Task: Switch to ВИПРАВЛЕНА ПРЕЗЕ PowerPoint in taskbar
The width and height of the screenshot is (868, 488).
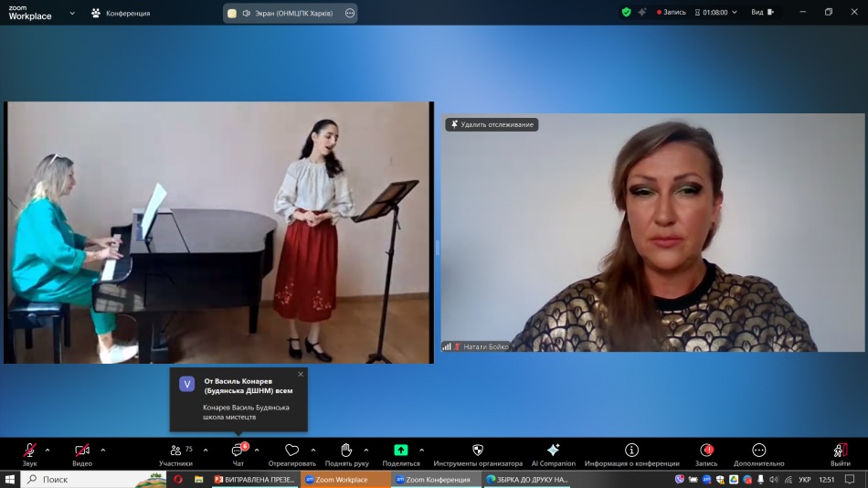Action: [x=254, y=479]
